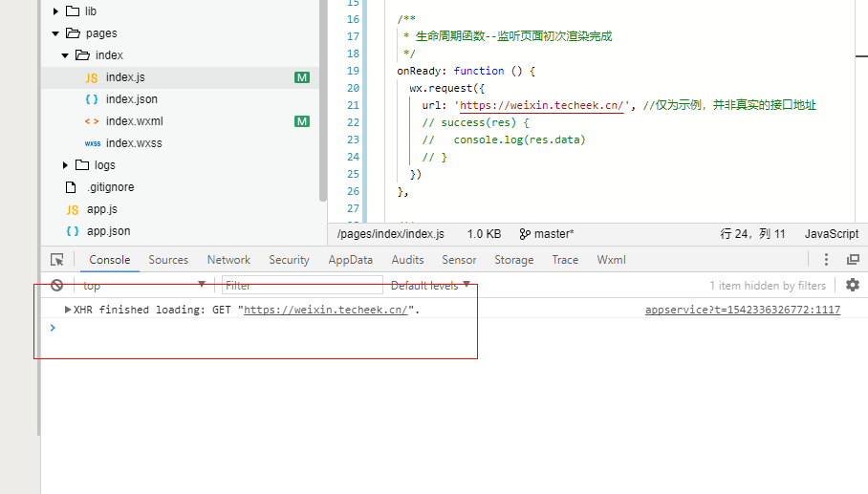This screenshot has height=494, width=868.
Task: Open the appservice source link
Action: 742,310
